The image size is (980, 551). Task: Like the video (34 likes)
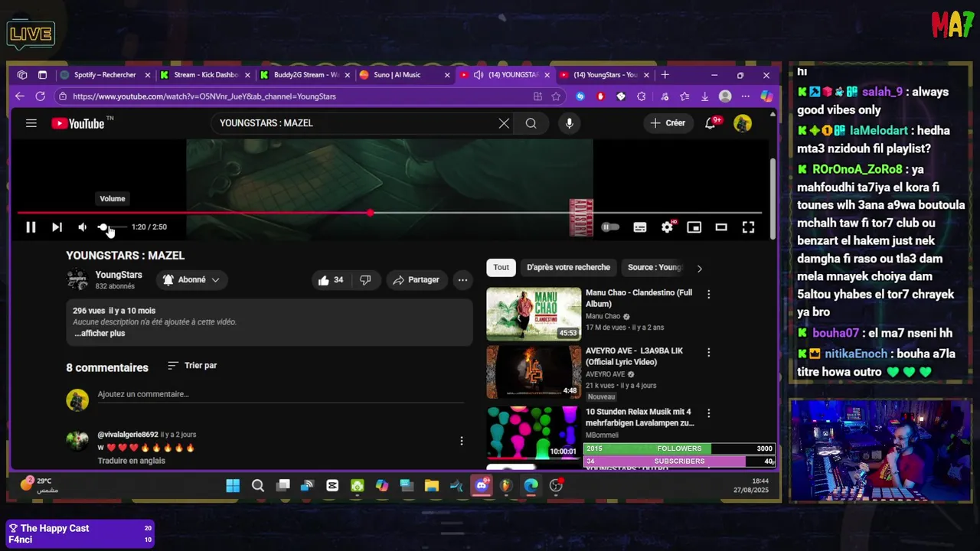331,280
